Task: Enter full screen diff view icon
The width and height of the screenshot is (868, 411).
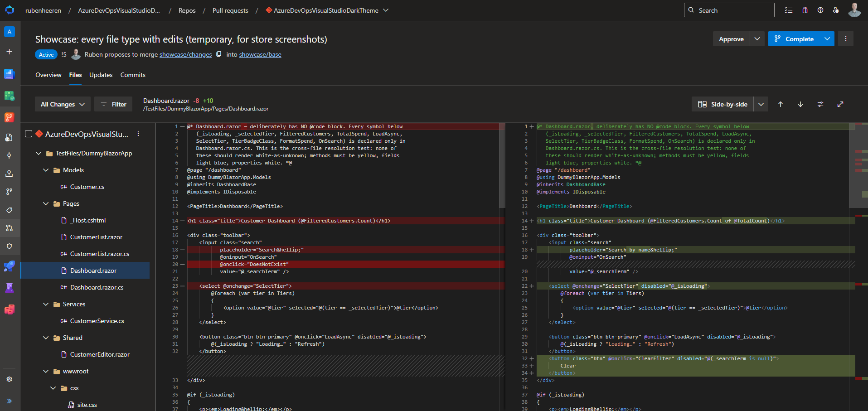Action: click(840, 104)
